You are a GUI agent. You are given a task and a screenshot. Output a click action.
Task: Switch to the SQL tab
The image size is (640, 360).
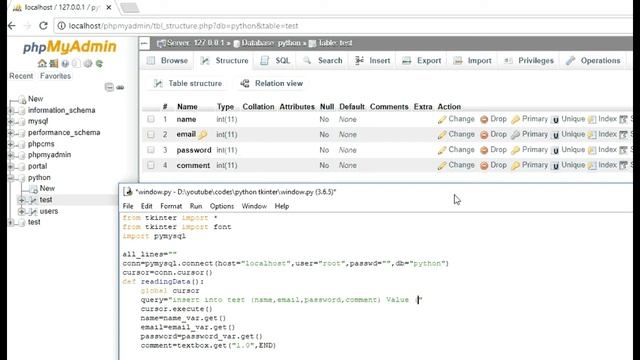(276, 61)
